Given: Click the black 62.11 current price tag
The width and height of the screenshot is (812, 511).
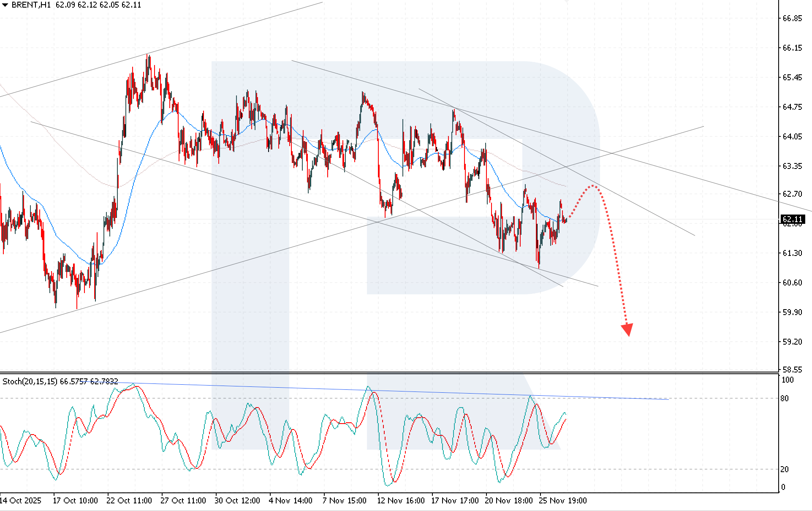Looking at the screenshot, I should pyautogui.click(x=793, y=219).
